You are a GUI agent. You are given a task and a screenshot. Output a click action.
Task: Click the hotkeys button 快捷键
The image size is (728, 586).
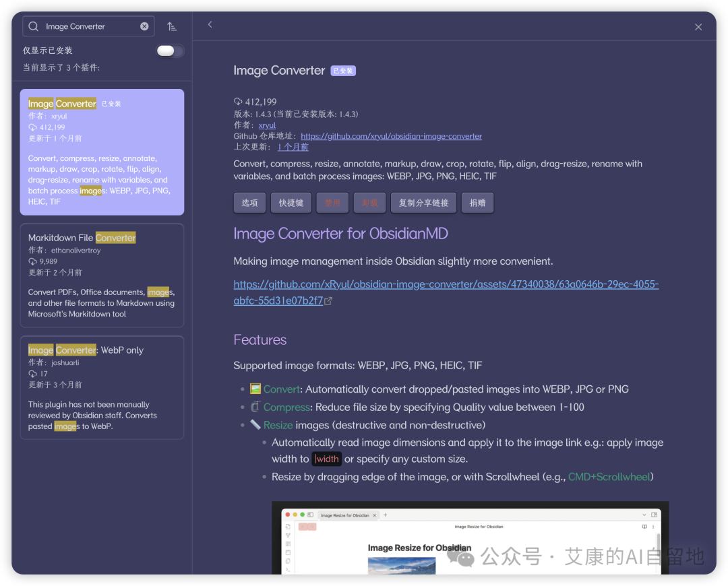[x=291, y=203]
